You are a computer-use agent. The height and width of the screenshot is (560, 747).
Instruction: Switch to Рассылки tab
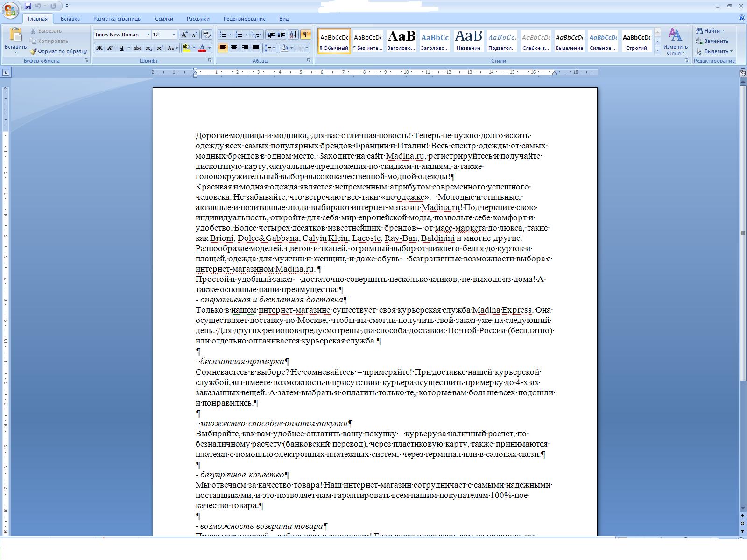pyautogui.click(x=198, y=19)
